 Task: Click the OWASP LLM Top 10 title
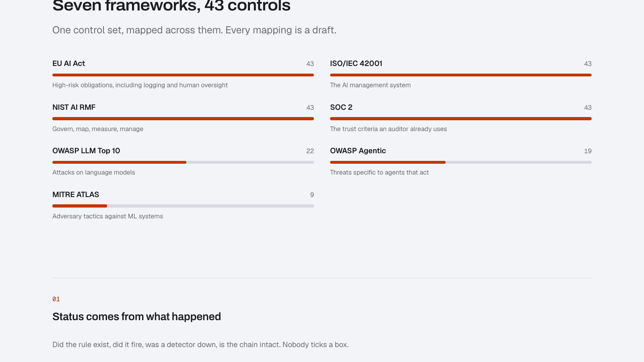click(86, 151)
